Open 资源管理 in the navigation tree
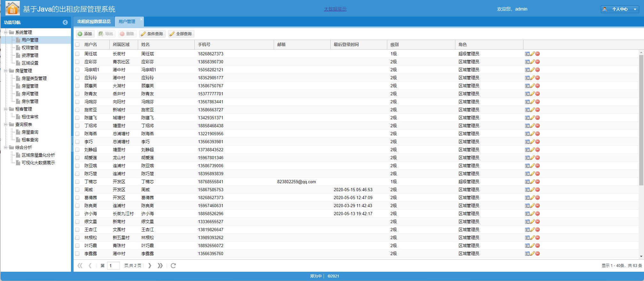The width and height of the screenshot is (644, 281). coord(30,55)
